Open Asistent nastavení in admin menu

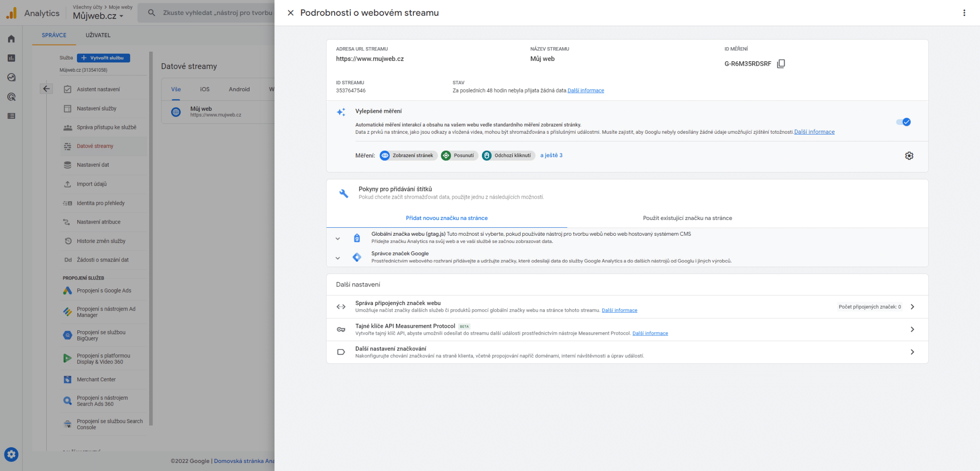104,89
